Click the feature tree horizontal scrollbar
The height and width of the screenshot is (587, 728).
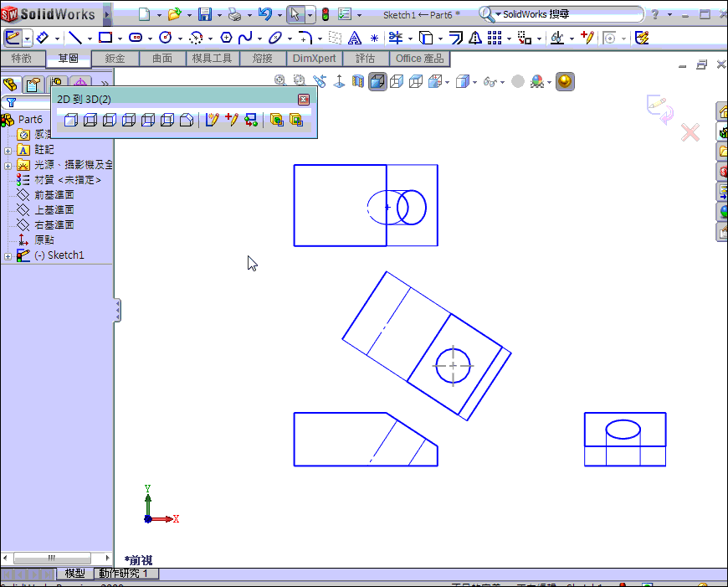pos(56,558)
